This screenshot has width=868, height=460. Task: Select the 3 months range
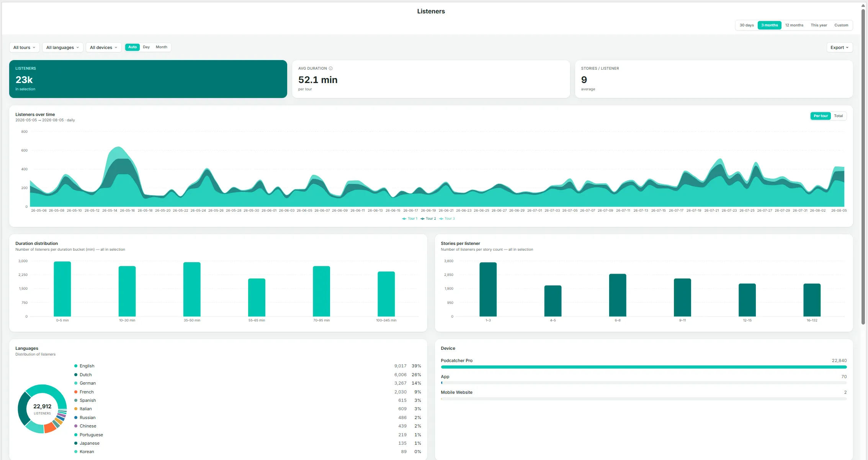[769, 25]
